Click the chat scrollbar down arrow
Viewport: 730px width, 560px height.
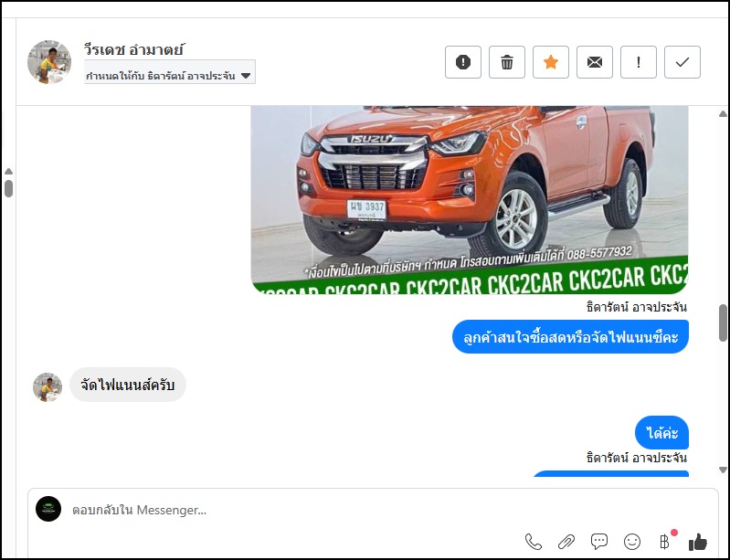(723, 470)
